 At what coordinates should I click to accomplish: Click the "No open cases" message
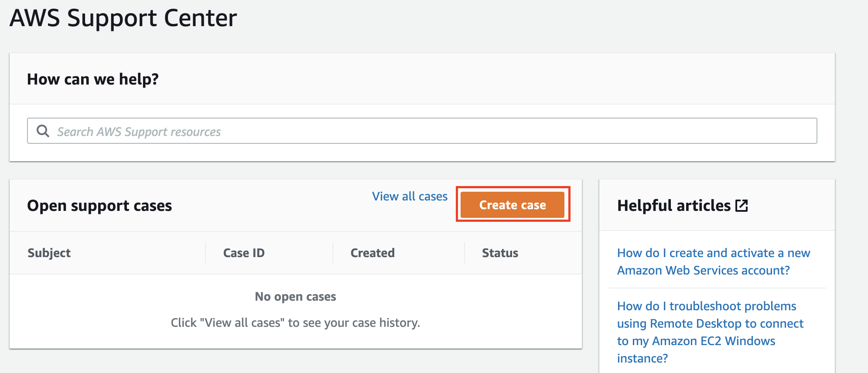(x=295, y=297)
